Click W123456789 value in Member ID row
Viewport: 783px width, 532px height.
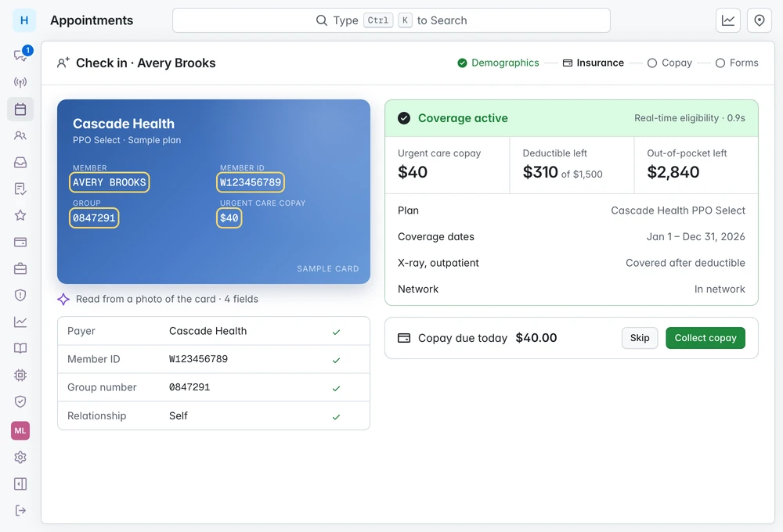[x=198, y=359]
